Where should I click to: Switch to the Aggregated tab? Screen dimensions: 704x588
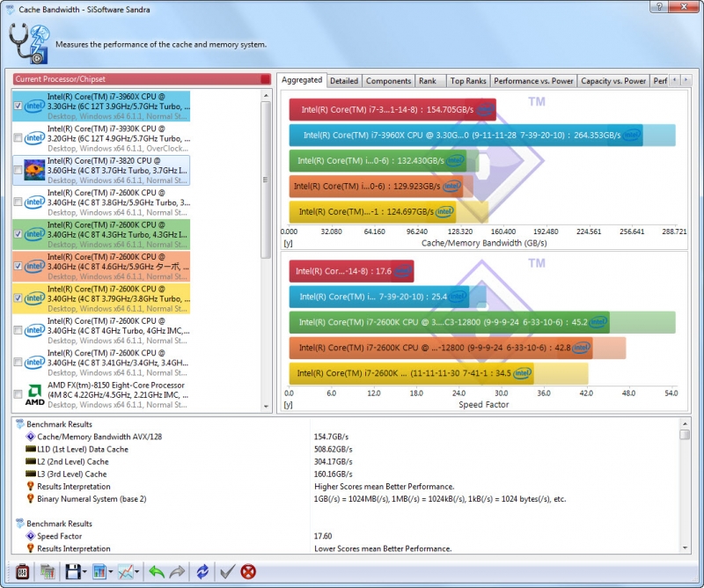pos(302,80)
